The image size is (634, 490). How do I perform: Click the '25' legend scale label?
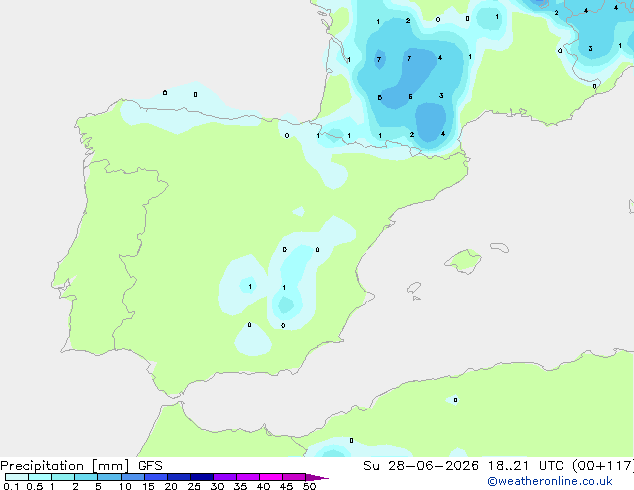click(194, 486)
